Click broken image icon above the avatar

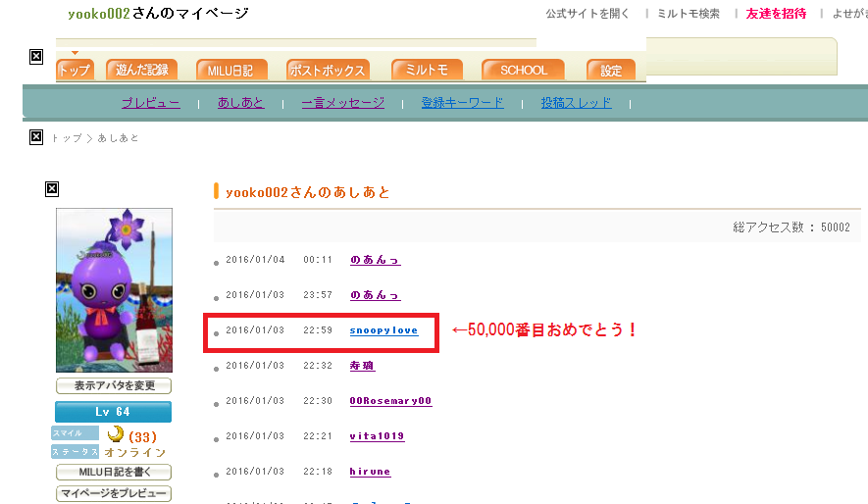52,188
